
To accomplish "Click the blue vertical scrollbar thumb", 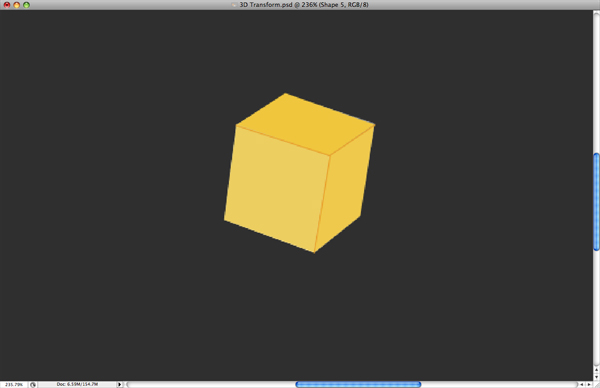I will 596,202.
